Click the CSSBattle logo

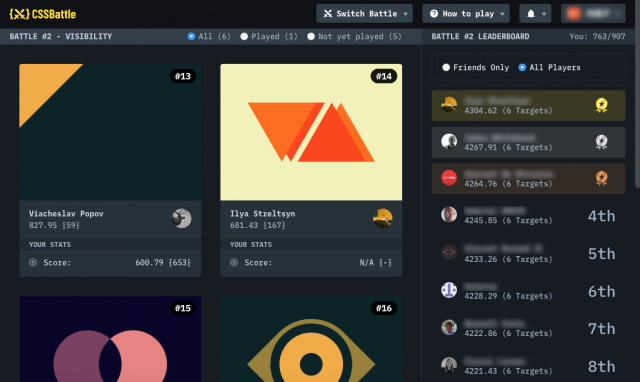click(43, 14)
